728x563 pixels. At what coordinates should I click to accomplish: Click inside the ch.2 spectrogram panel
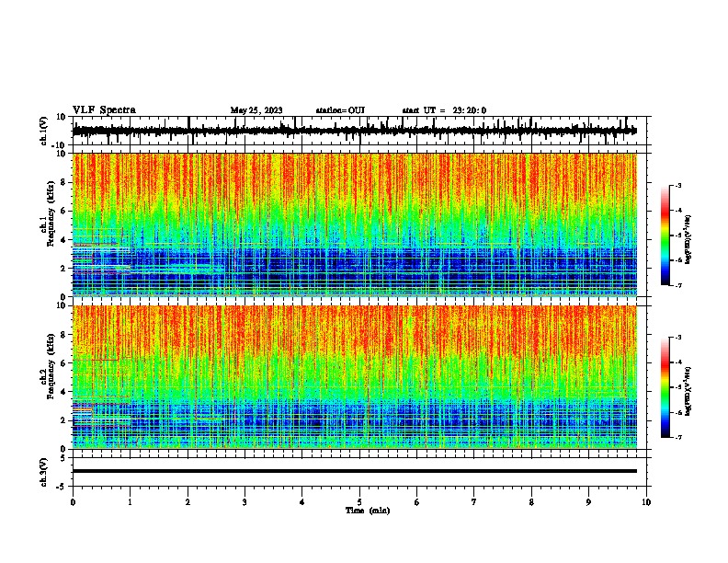point(354,377)
